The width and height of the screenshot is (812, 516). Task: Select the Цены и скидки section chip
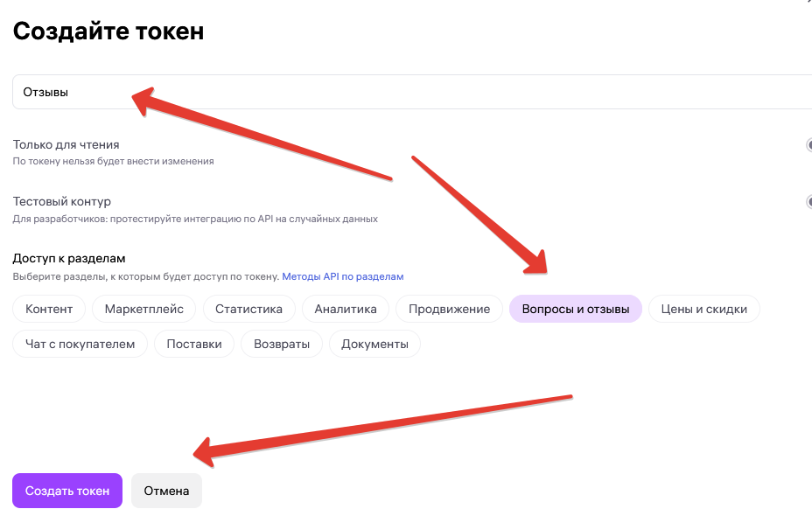[703, 309]
